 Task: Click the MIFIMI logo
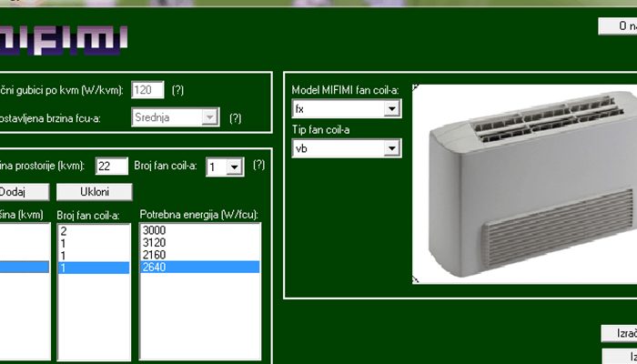pos(62,38)
